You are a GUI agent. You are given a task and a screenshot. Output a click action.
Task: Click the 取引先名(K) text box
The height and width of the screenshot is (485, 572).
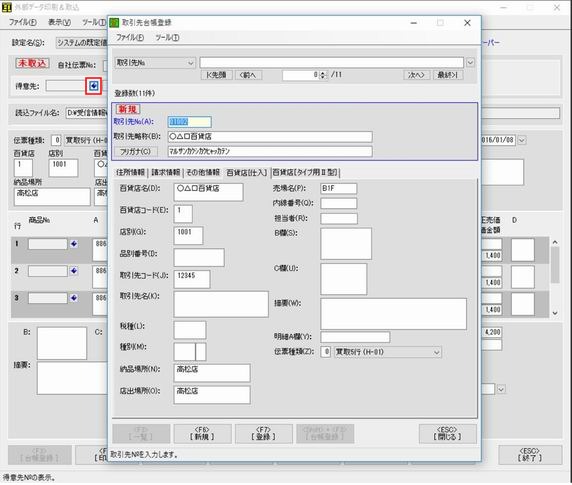pos(221,304)
